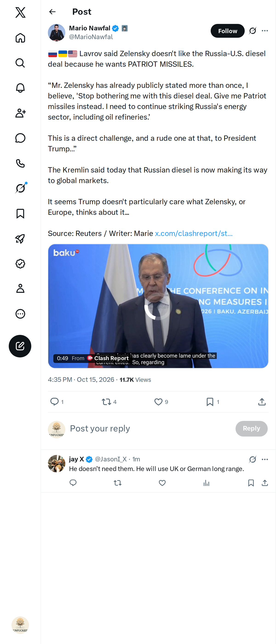Screen dimensions: 276x644
Task: Open the Search explore icon
Action: [20, 63]
